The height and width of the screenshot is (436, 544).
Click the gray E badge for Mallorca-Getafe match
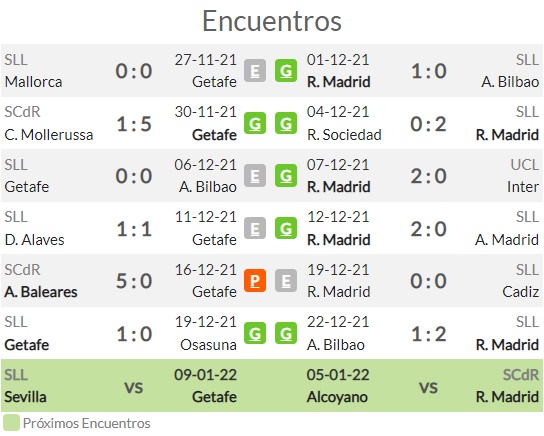click(255, 71)
